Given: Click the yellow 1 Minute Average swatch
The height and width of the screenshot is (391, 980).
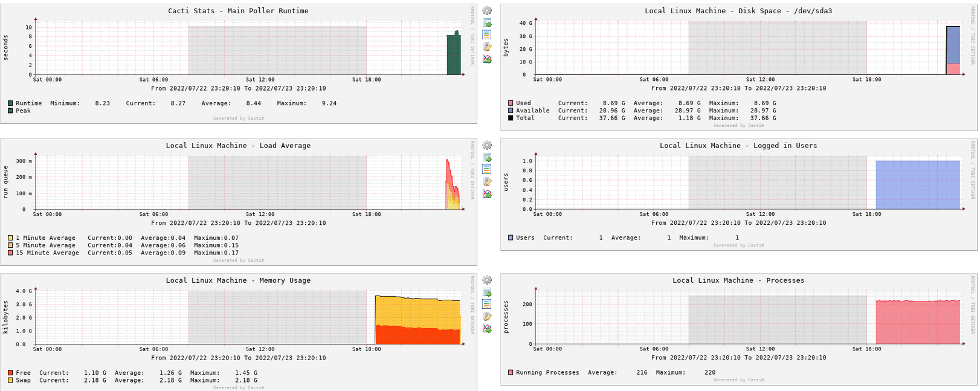Looking at the screenshot, I should tap(10, 238).
